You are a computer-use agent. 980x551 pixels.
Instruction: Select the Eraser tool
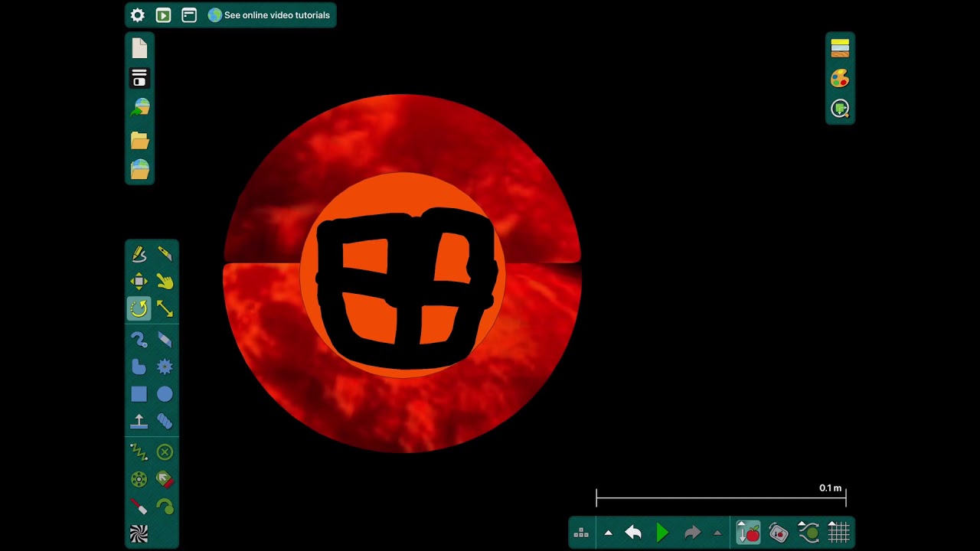pyautogui.click(x=165, y=340)
